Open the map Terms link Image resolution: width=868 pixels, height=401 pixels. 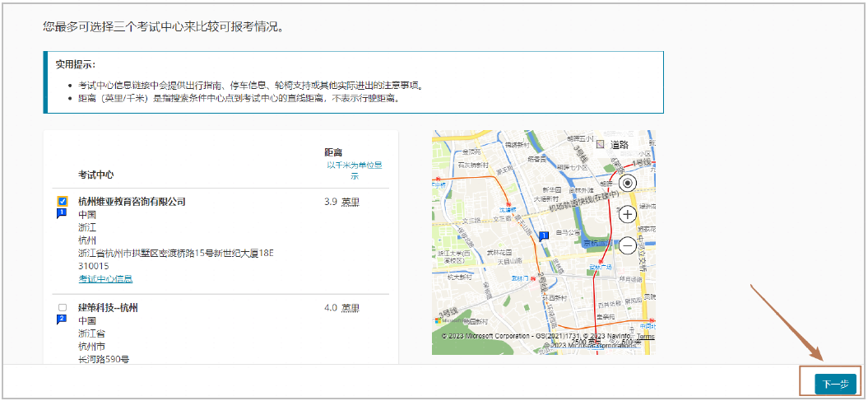pos(646,336)
